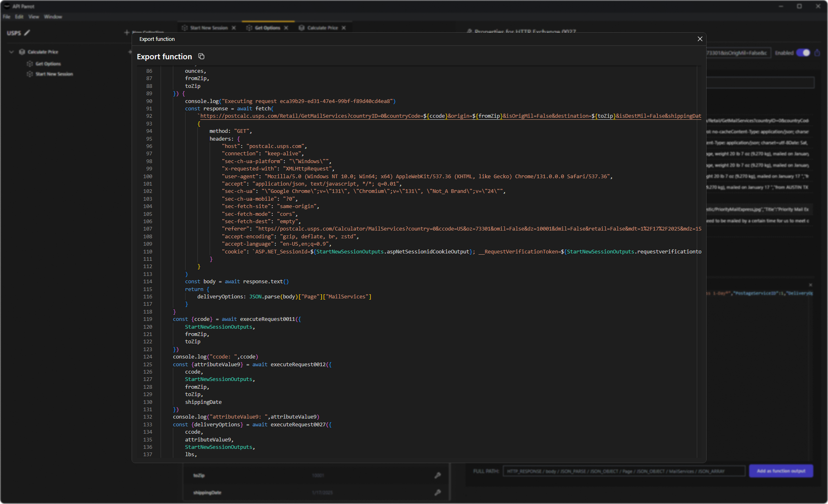Viewport: 828px width, 504px height.
Task: Switch to the Get Options tab
Action: tap(268, 28)
